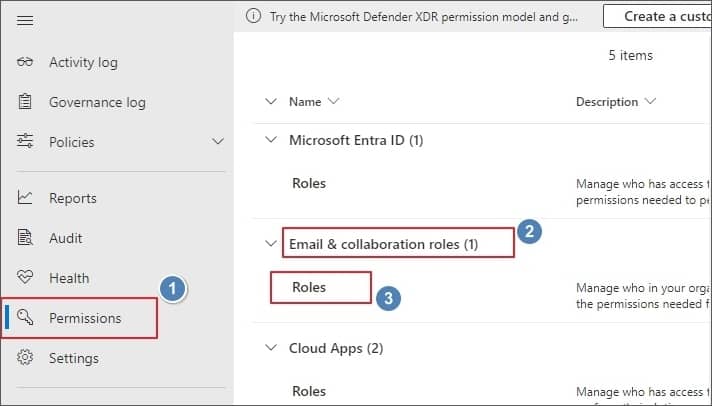Collapse all groups chevron beside Name header
Image resolution: width=712 pixels, height=406 pixels.
click(271, 101)
